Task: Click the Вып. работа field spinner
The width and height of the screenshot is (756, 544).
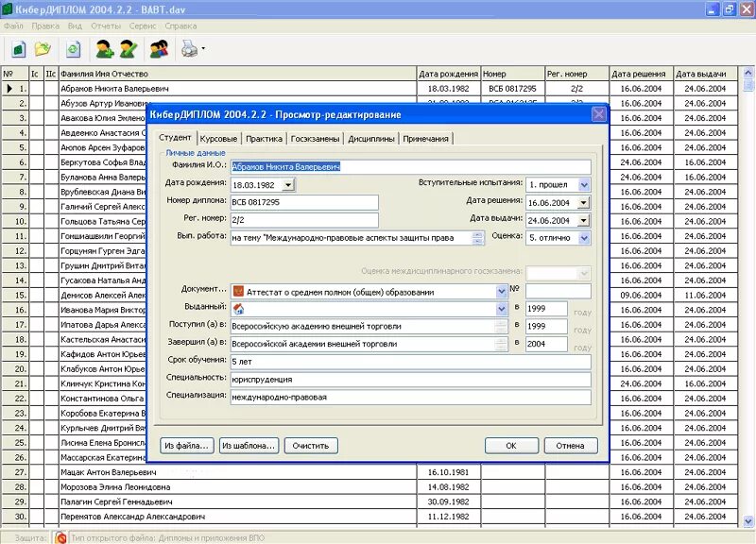Action: point(477,238)
